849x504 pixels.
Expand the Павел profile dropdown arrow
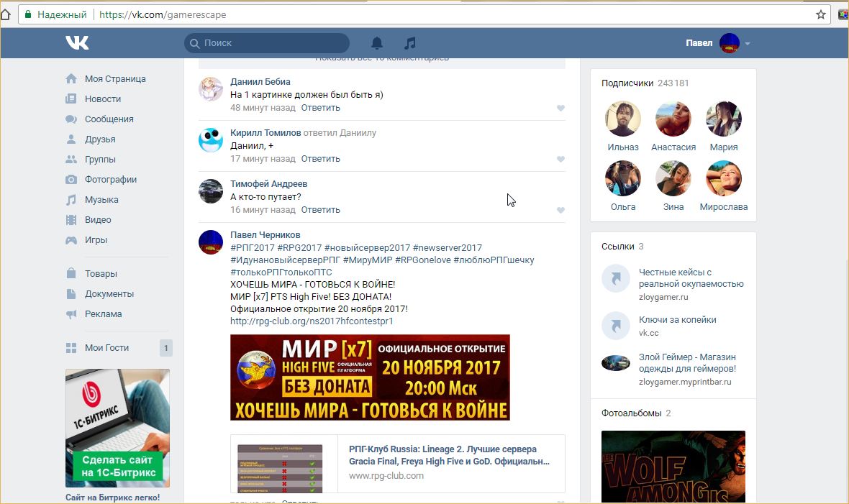(748, 43)
